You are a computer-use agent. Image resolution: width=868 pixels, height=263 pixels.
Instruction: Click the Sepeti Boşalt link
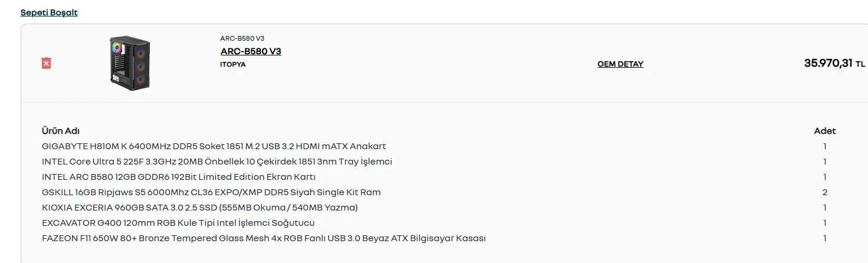tap(49, 12)
